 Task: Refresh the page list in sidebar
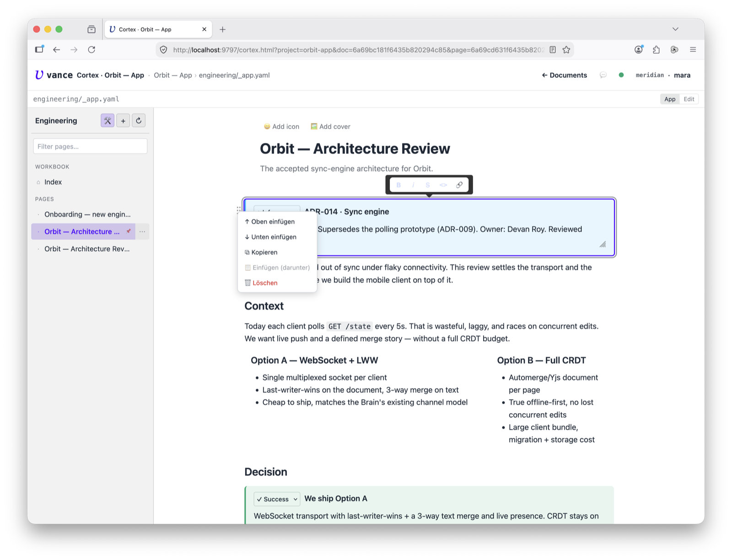point(139,121)
